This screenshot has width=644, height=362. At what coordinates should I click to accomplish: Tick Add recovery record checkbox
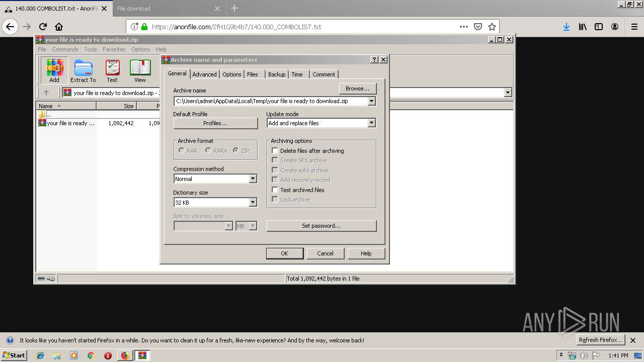(275, 179)
